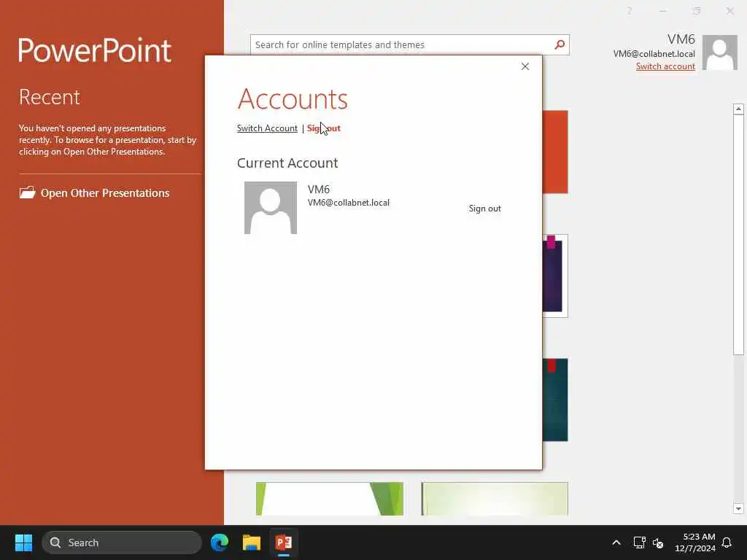
Task: Select the purple template thumbnail behind dialog
Action: (x=555, y=276)
